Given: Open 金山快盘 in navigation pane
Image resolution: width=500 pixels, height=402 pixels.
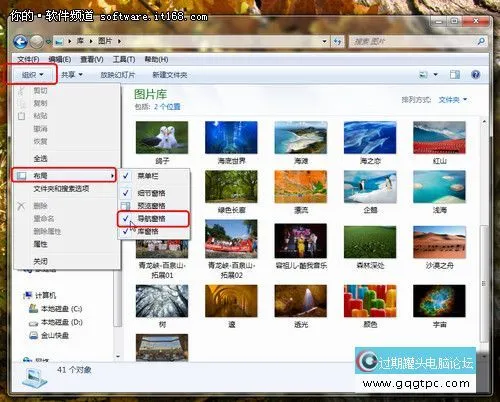Looking at the screenshot, I should point(49,335).
